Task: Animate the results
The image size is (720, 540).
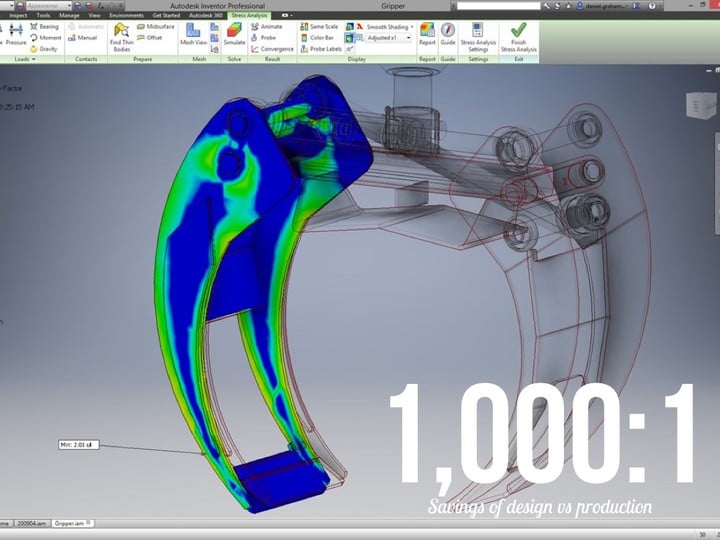Action: (x=267, y=27)
